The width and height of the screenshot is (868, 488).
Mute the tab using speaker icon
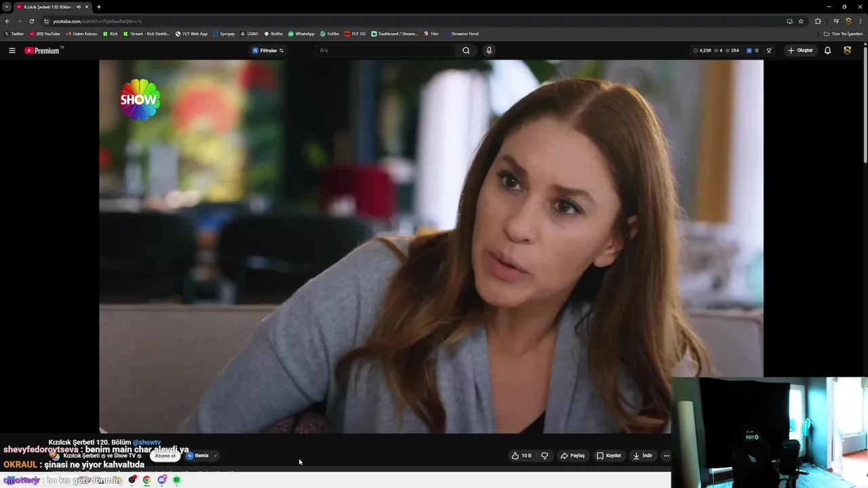pyautogui.click(x=78, y=7)
